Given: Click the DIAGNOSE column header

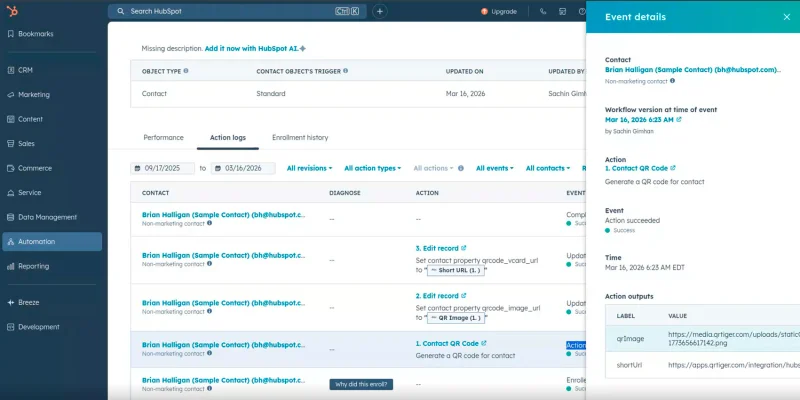Looking at the screenshot, I should [x=345, y=193].
